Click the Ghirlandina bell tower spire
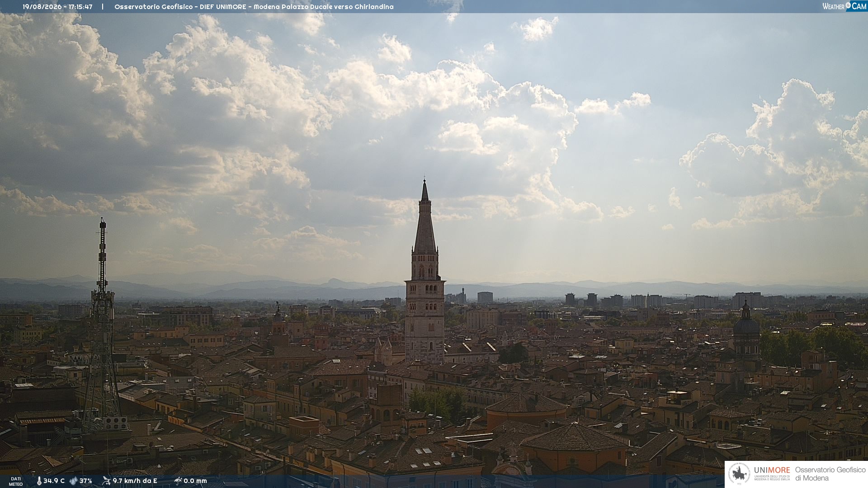The height and width of the screenshot is (488, 868). (425, 217)
